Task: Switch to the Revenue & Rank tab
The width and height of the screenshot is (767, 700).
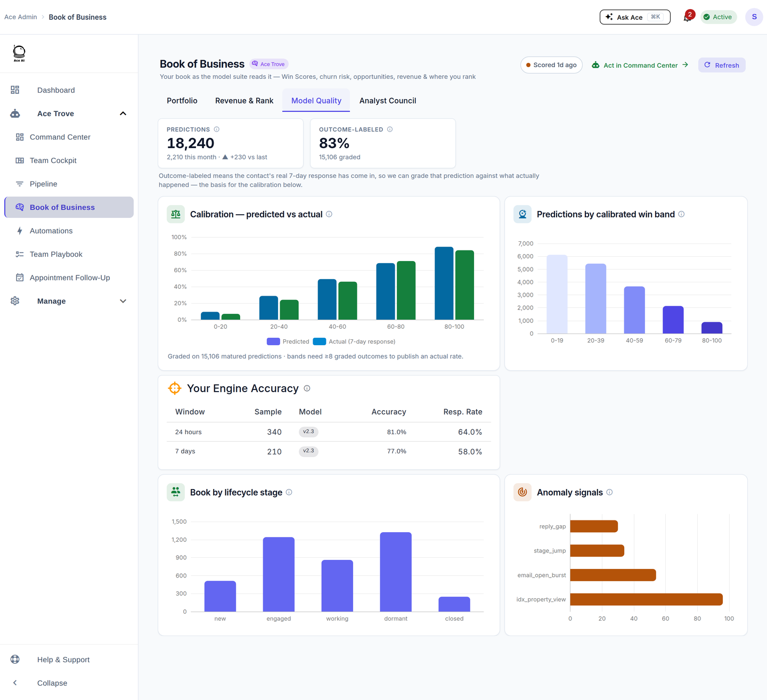Action: (244, 101)
